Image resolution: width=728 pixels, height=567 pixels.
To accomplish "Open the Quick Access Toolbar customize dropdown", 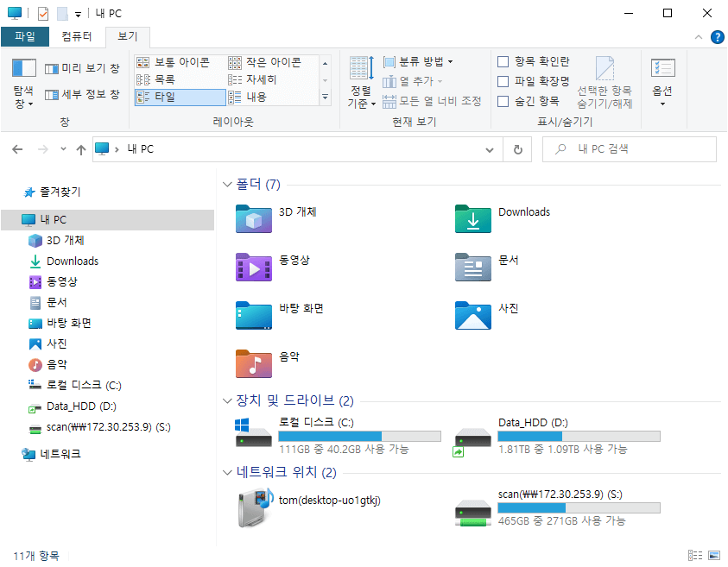I will (x=78, y=15).
